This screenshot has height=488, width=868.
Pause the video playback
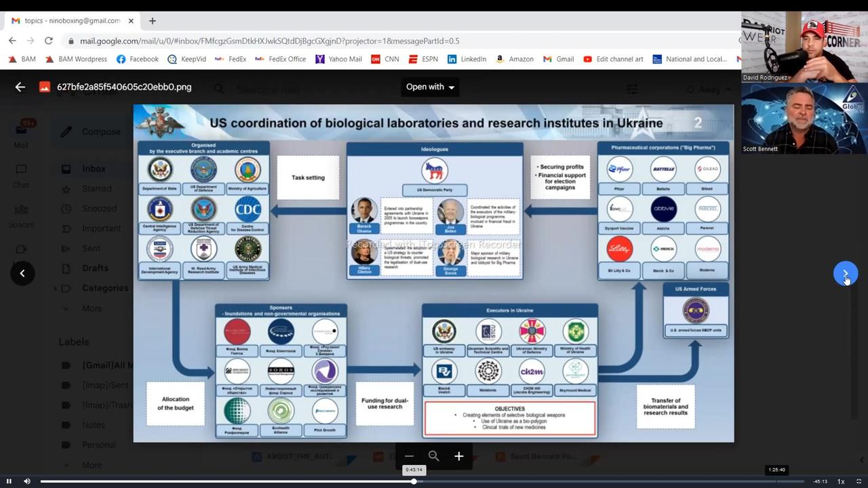(9, 481)
